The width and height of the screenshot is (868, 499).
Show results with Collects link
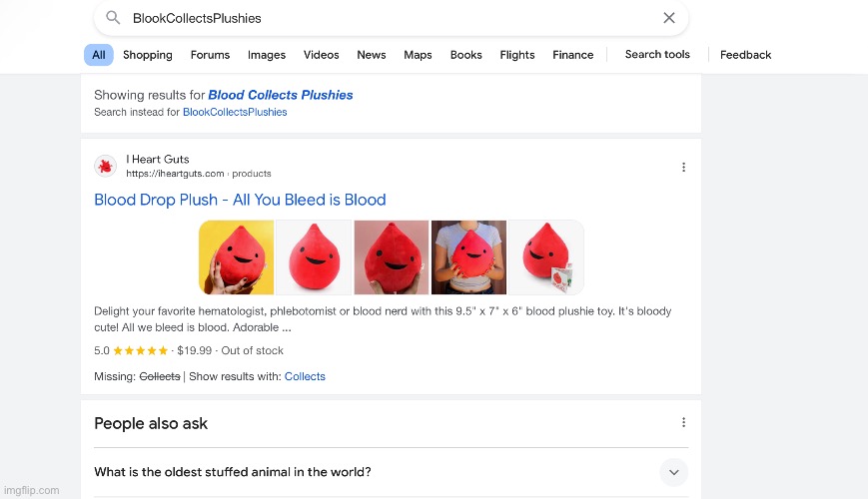click(x=305, y=376)
